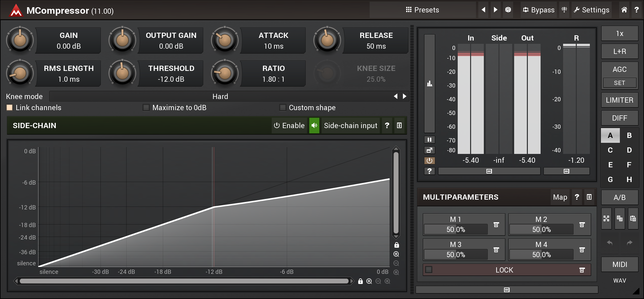Image resolution: width=644 pixels, height=299 pixels.
Task: Click the meter power icon
Action: point(429,160)
